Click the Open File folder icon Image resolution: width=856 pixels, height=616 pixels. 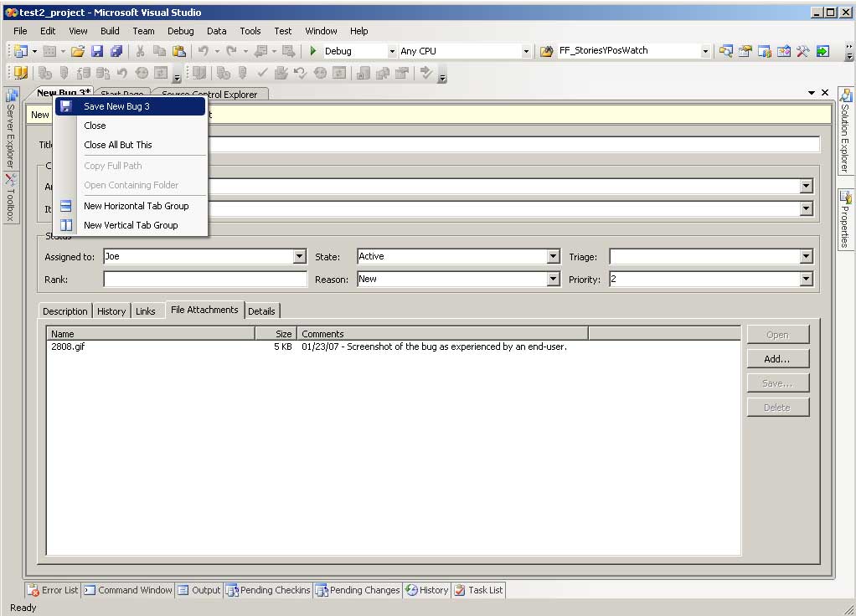click(x=78, y=51)
